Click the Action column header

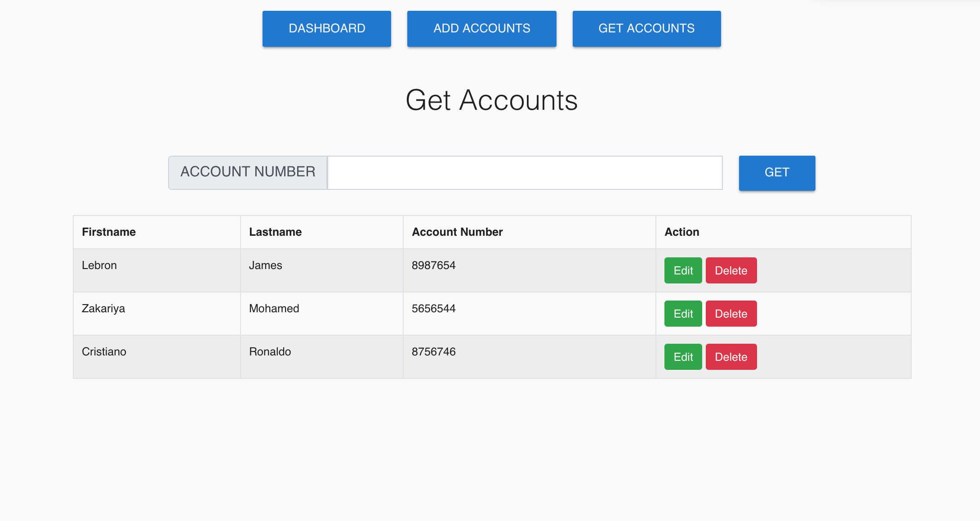tap(681, 232)
